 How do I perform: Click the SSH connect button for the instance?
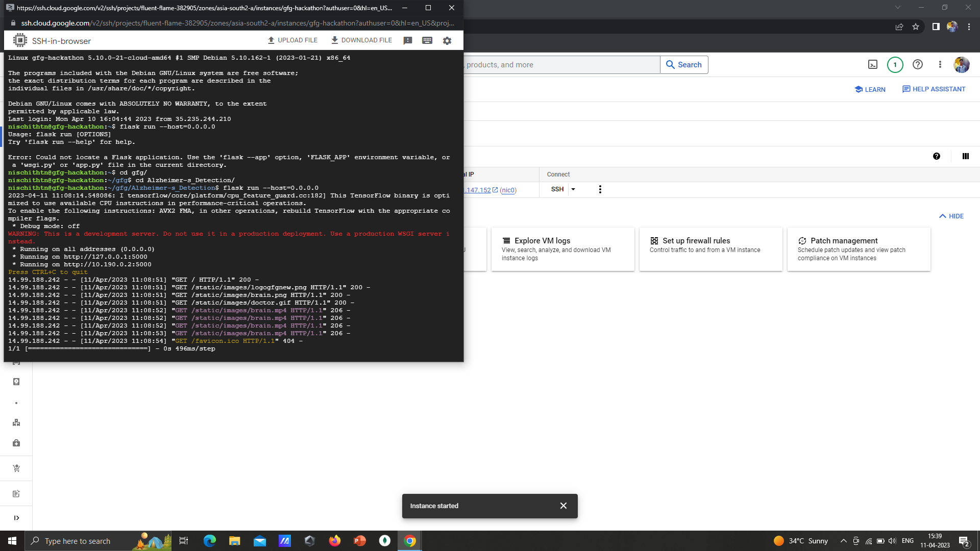coord(557,190)
